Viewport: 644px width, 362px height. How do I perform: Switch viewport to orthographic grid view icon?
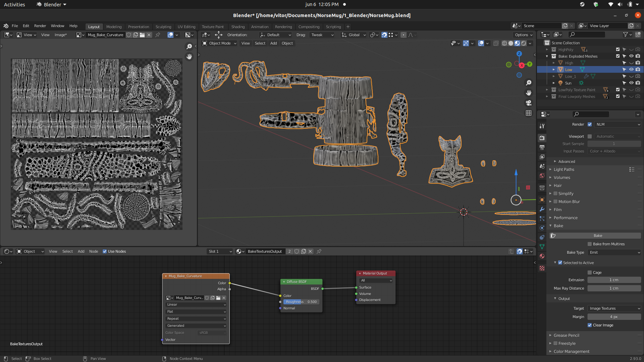click(x=529, y=113)
